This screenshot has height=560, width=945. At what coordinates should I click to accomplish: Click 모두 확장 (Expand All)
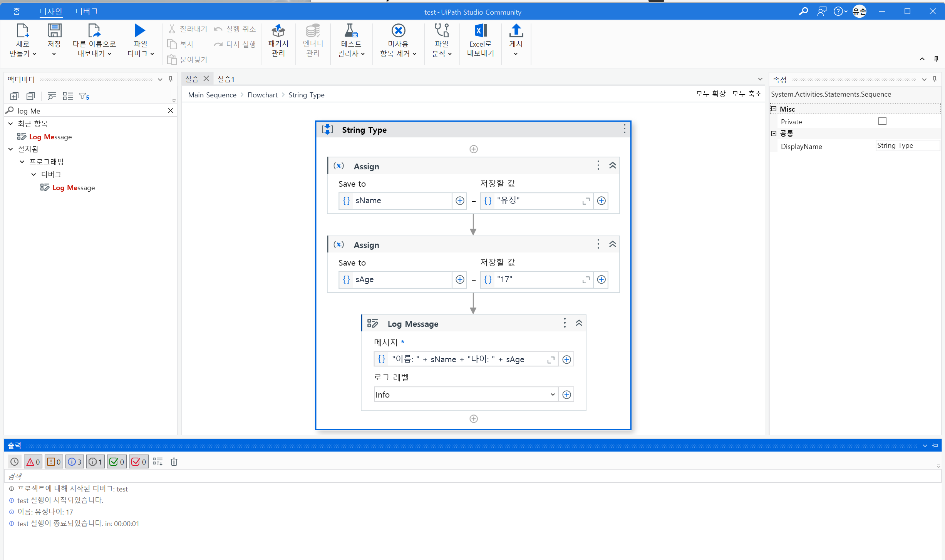[711, 94]
